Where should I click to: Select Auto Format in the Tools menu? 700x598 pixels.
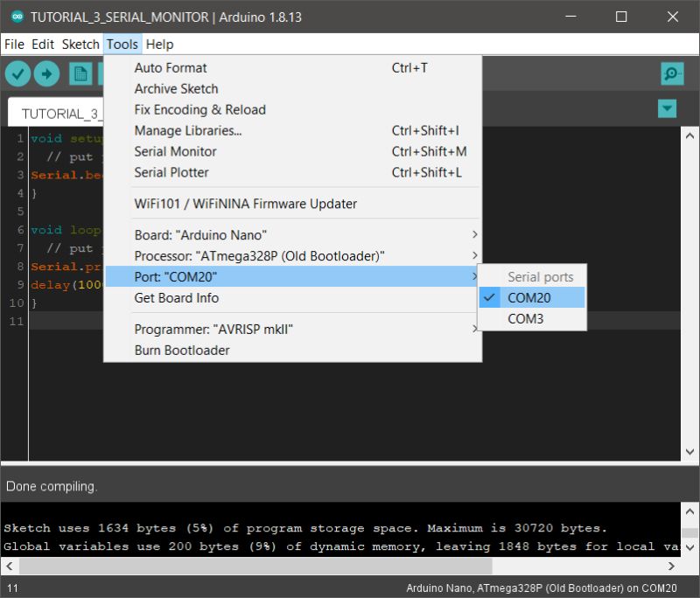tap(171, 67)
